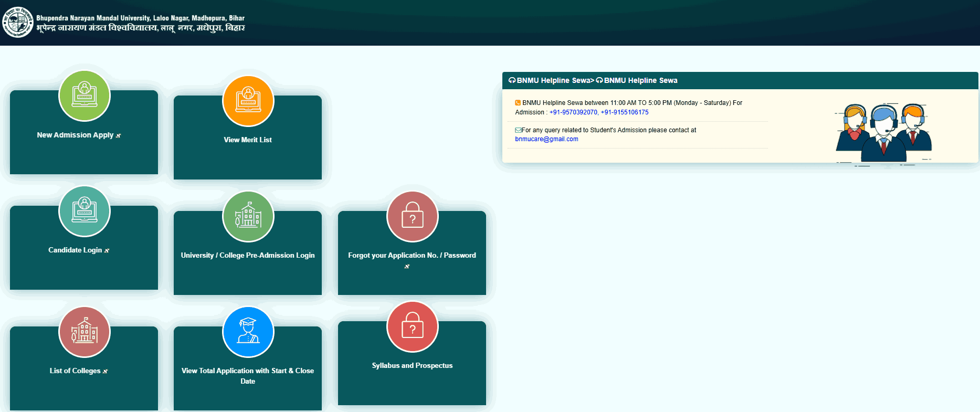Click the orange View Merit List icon
Screen dimensions: 980x412
click(248, 101)
